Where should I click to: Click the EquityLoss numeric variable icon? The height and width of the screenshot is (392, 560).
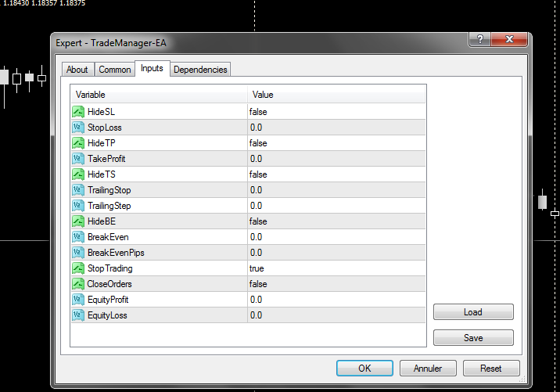point(78,315)
